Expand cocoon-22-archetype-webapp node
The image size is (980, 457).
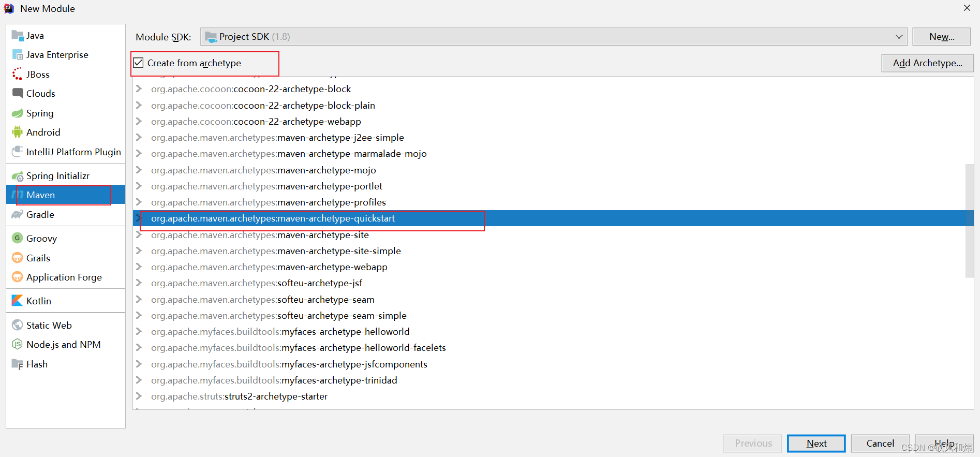139,121
